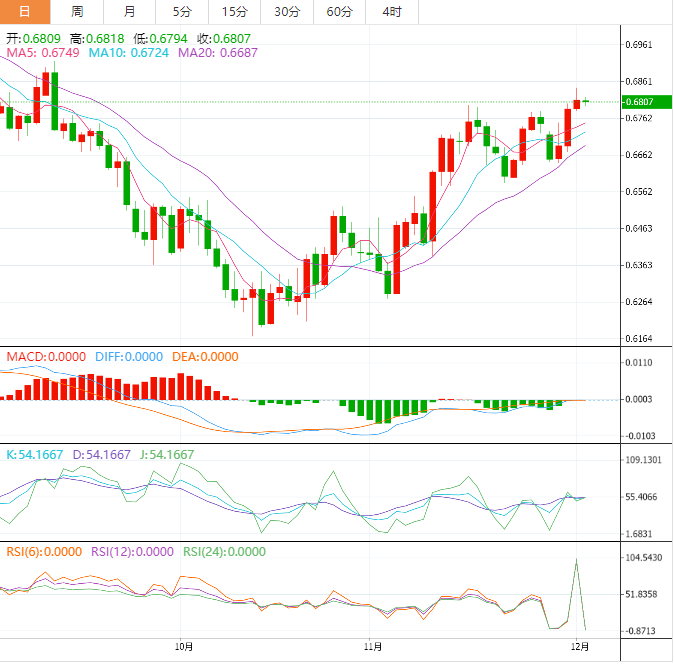Click the 12月 marker on time axis
Image resolution: width=674 pixels, height=667 pixels.
578,647
